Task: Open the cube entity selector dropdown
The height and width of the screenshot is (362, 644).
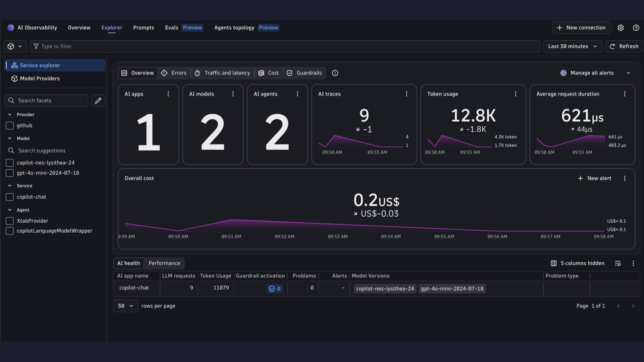Action: [15, 47]
